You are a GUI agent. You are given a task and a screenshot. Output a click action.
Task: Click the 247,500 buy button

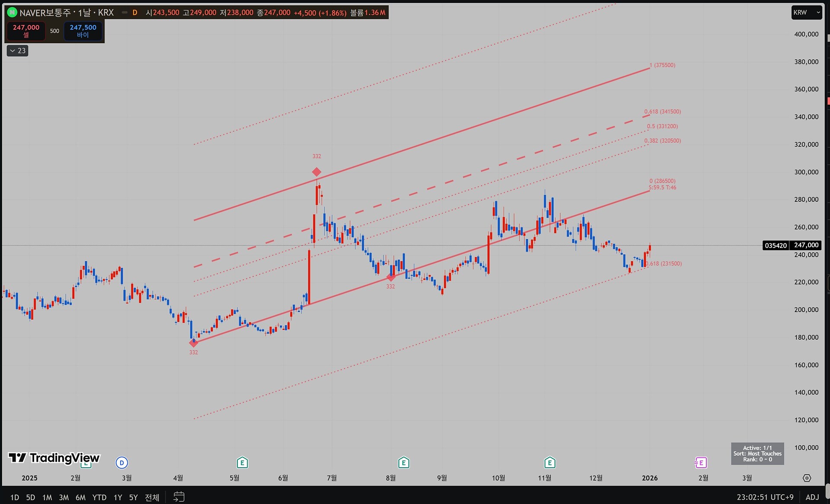tap(83, 31)
